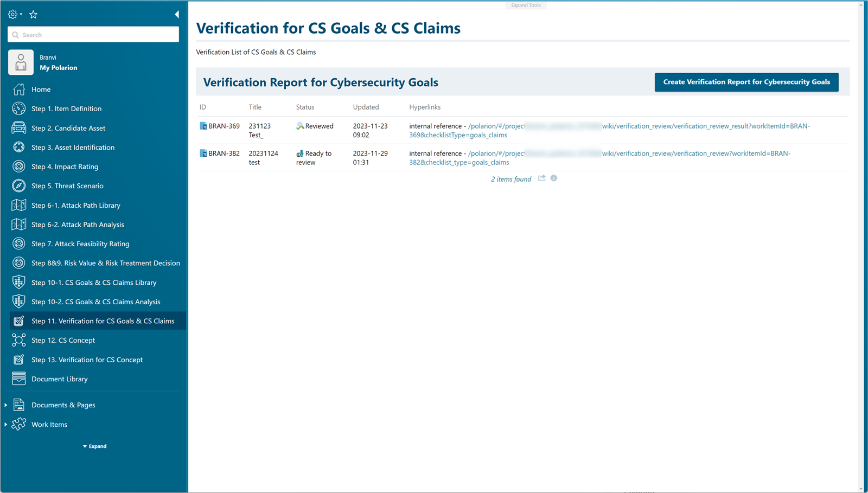
Task: Click Step 8&9. Risk Value & Risk Treatment Decision
Action: pos(106,263)
